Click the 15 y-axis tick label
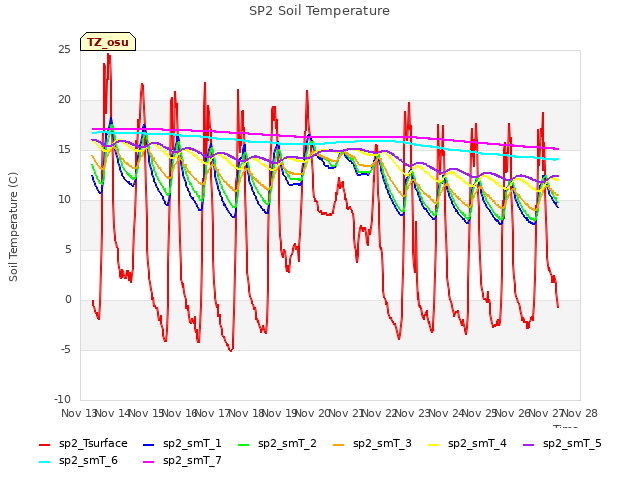640x480 pixels. click(x=64, y=150)
